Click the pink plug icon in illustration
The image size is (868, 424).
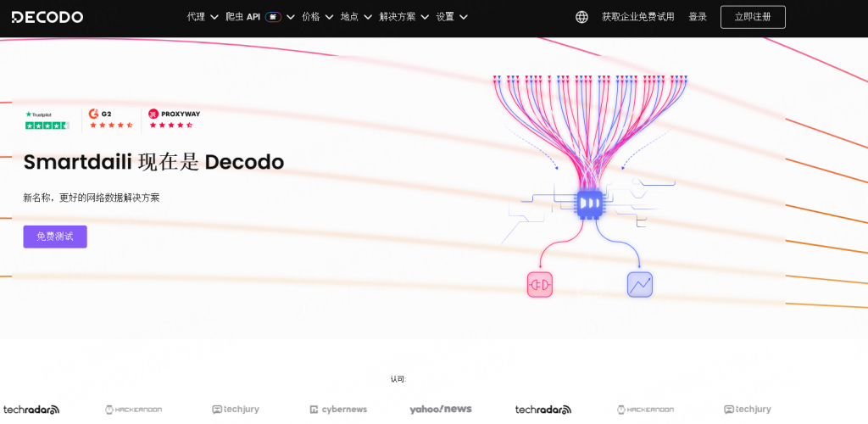click(540, 285)
